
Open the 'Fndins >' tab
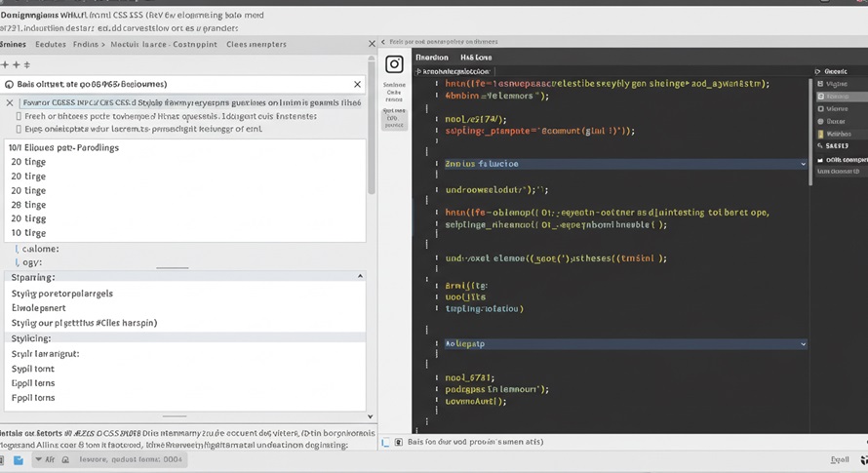[89, 44]
